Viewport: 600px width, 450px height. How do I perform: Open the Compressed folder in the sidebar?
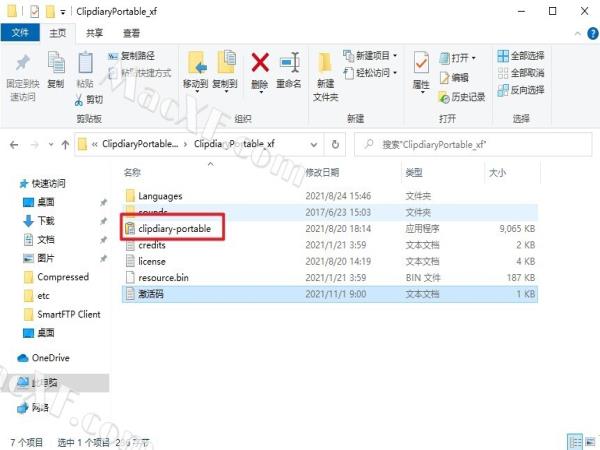click(x=56, y=277)
